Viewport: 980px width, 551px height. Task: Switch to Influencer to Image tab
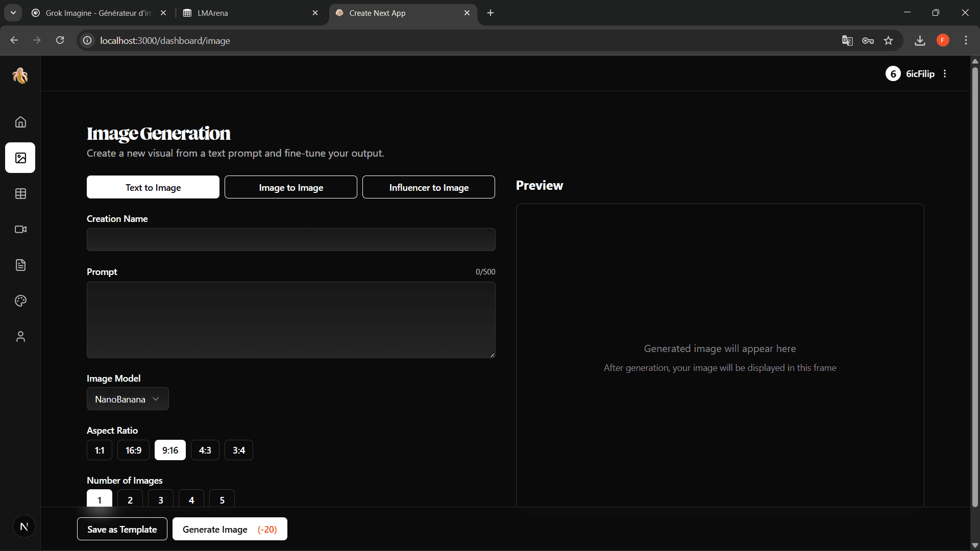pyautogui.click(x=429, y=187)
